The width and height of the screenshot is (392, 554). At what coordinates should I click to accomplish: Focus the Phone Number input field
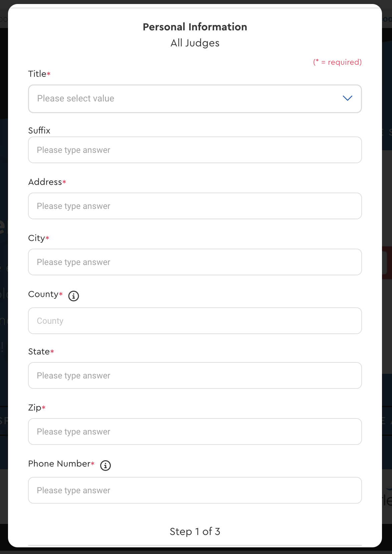[195, 490]
